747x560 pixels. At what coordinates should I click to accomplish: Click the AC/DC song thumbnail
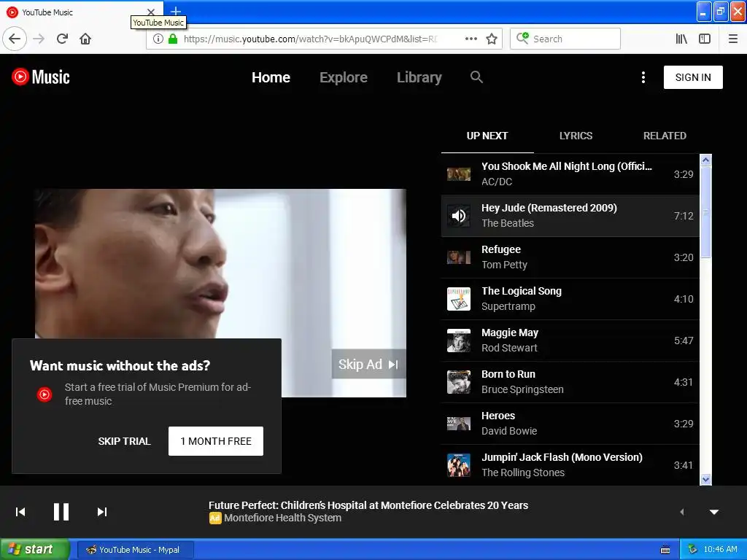coord(459,174)
